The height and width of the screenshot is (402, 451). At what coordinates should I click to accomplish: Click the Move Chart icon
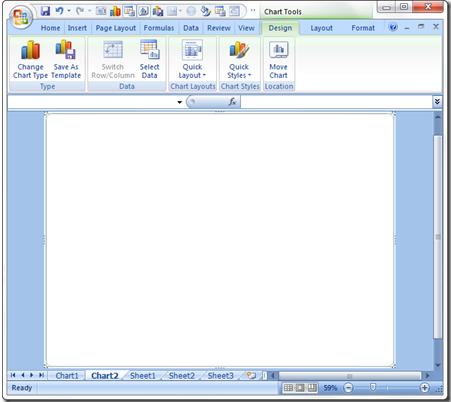[x=278, y=50]
